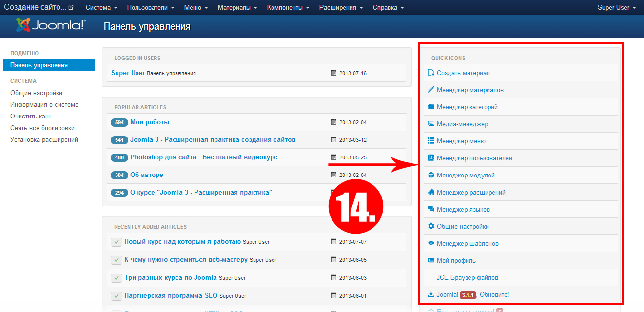Click the gear icon beside Общие настройки
The image size is (644, 312).
(431, 226)
